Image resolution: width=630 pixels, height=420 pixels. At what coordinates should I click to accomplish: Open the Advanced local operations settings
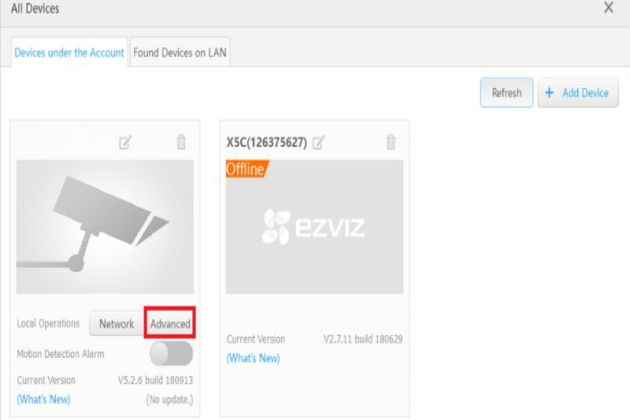pyautogui.click(x=170, y=324)
